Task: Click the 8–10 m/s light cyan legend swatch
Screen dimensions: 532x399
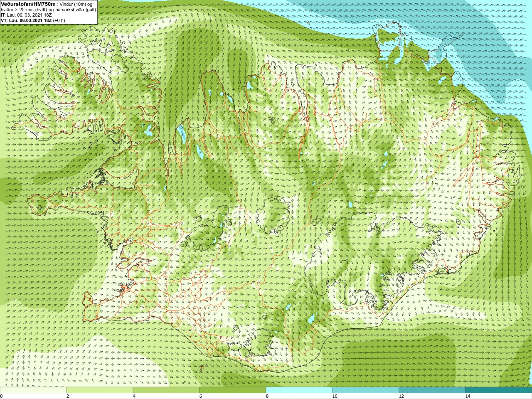Action: point(299,390)
